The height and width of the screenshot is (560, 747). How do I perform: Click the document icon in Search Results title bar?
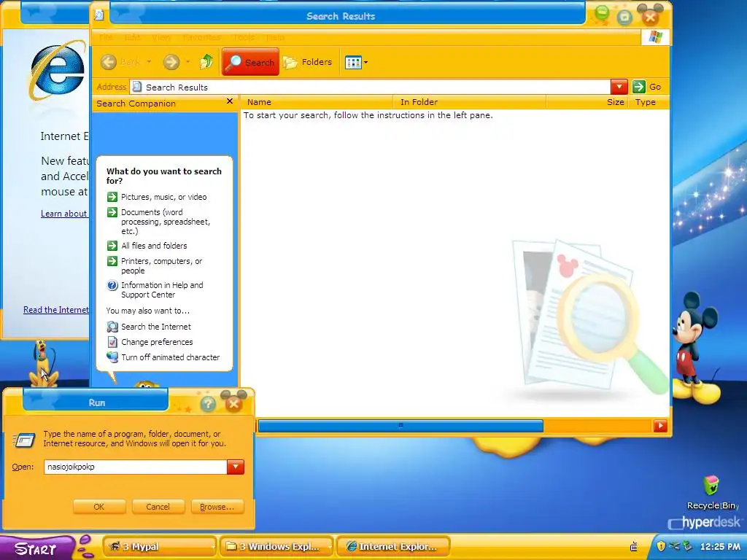[x=99, y=15]
